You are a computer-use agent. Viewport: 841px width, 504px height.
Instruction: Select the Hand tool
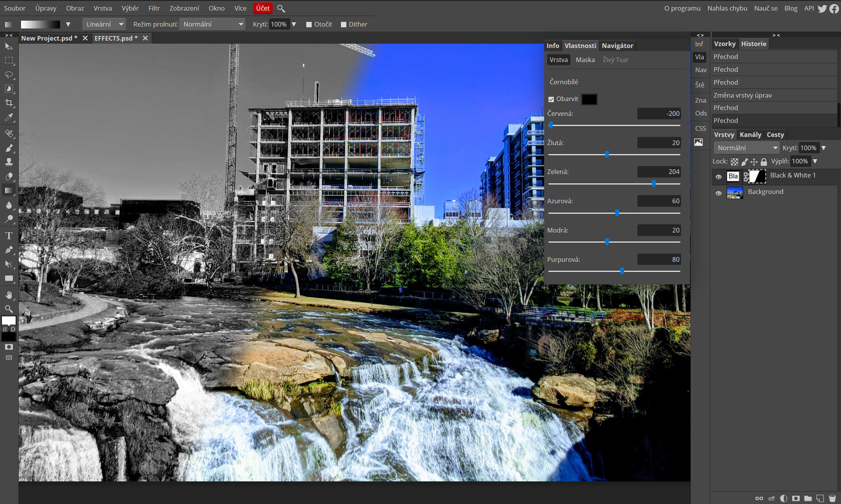9,295
